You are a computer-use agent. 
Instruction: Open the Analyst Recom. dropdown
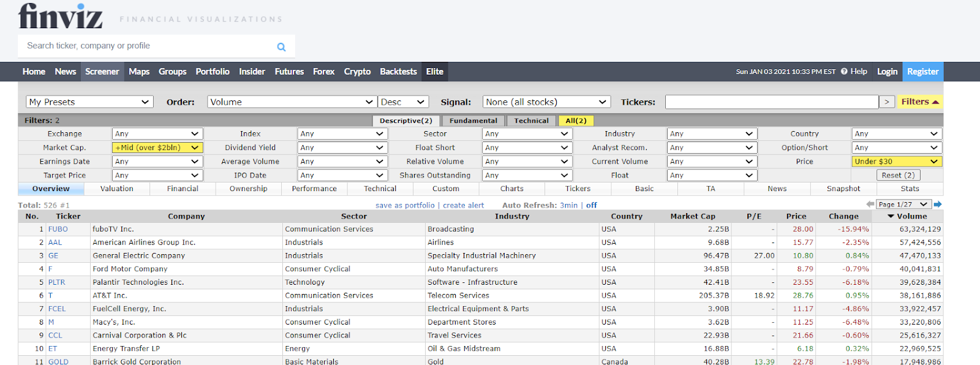click(712, 148)
